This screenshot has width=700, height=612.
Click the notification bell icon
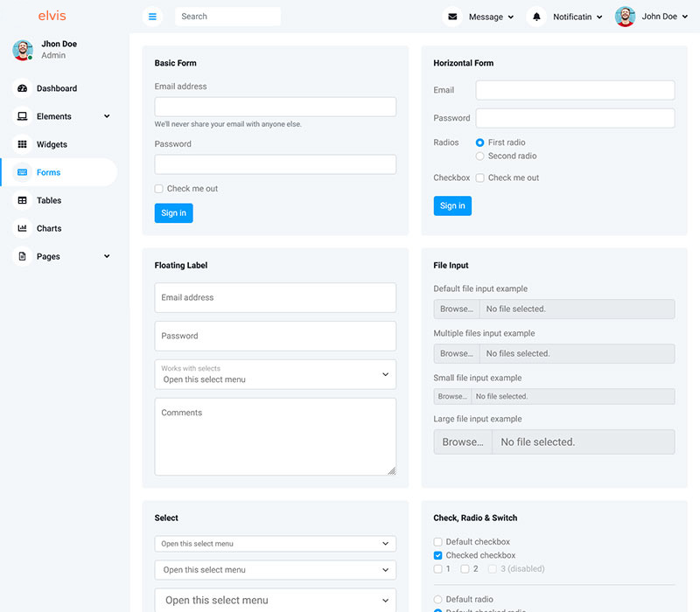coord(536,17)
